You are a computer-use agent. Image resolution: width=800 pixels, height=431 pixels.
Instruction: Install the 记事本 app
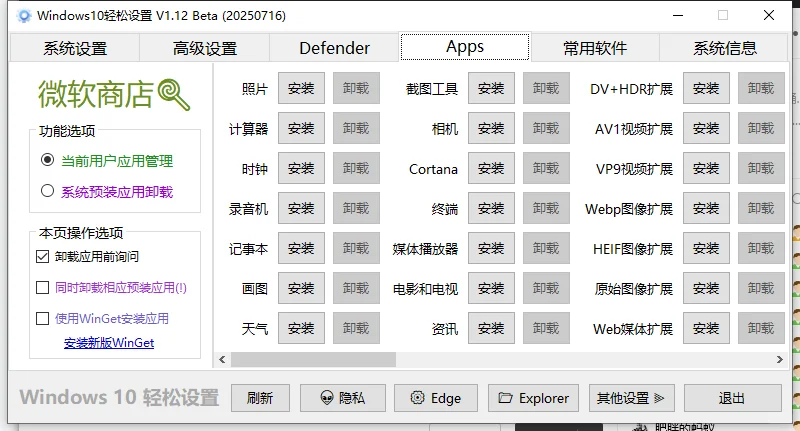pos(301,248)
